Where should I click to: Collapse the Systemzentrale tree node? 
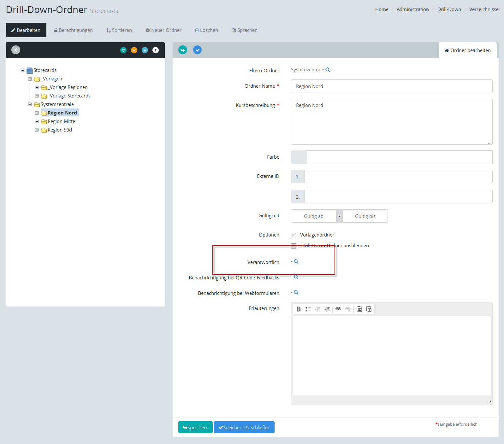click(30, 104)
